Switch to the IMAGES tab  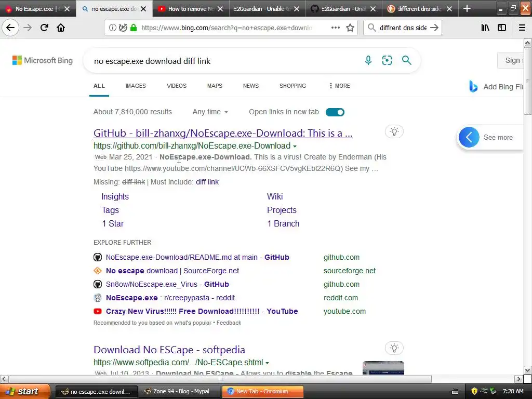click(136, 86)
